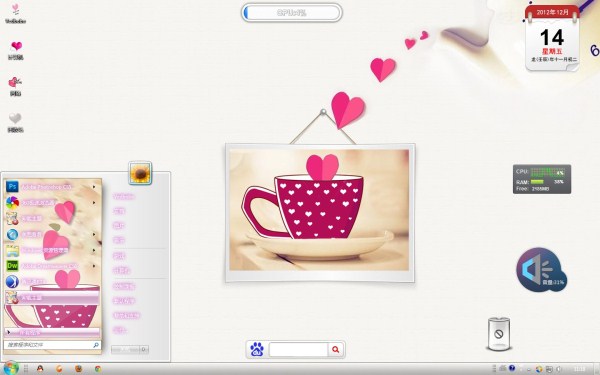Click the sunflower user account picture

click(140, 173)
